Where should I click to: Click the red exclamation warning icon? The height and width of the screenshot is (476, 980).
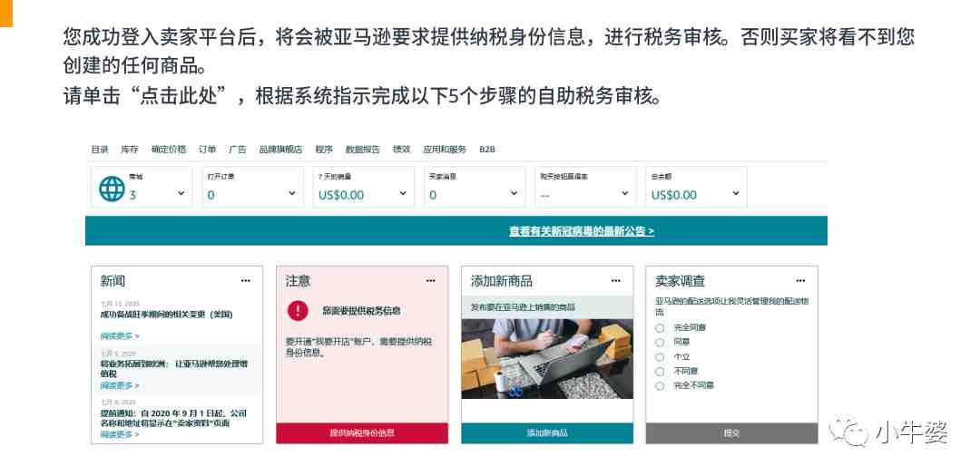point(298,310)
